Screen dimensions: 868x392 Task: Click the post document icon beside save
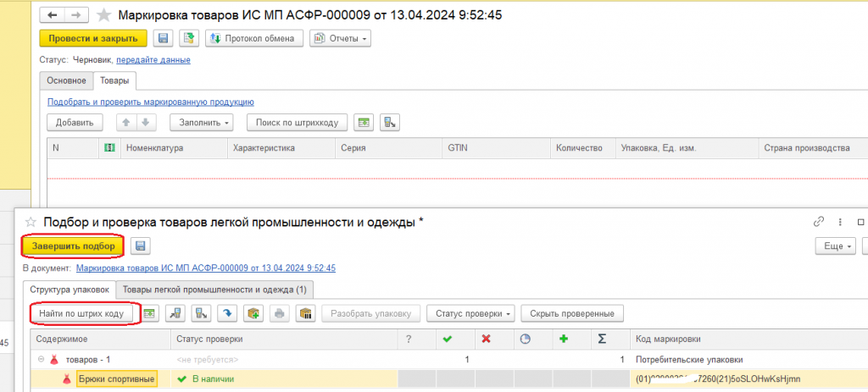(x=191, y=38)
